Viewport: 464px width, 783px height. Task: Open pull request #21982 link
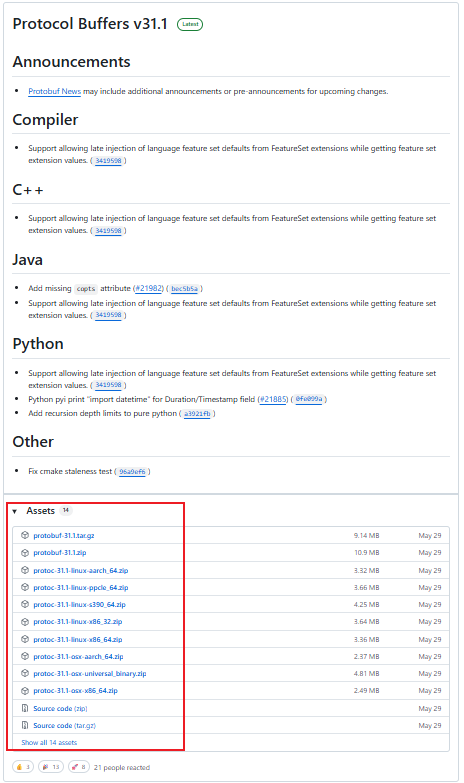149,288
